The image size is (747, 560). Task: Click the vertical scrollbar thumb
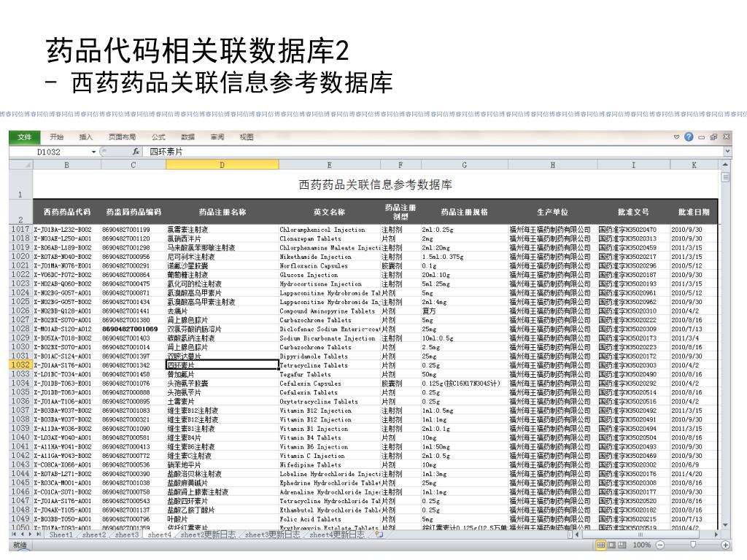725,178
